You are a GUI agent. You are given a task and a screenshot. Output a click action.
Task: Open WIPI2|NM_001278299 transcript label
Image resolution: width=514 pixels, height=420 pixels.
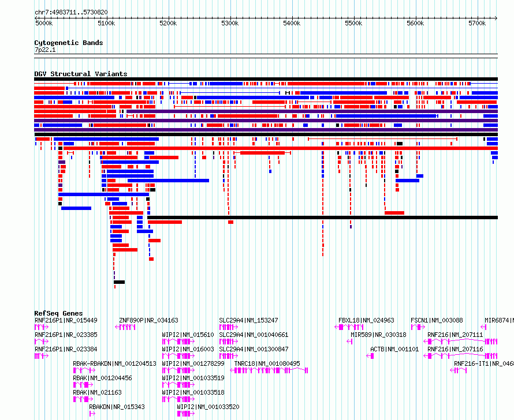[x=193, y=363]
